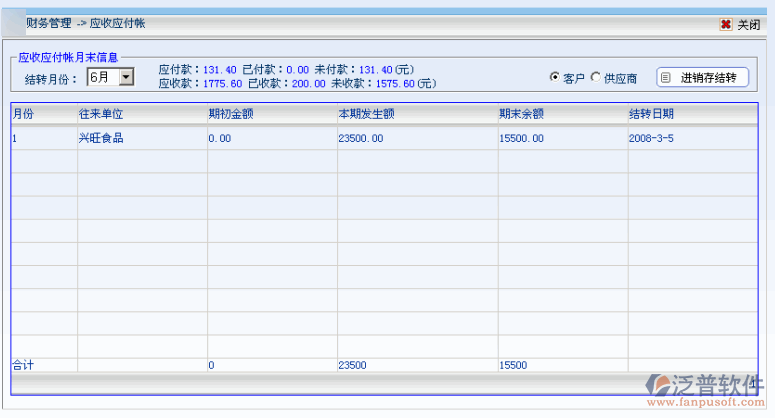Click the red X close icon
This screenshot has height=418, width=775.
tap(725, 25)
